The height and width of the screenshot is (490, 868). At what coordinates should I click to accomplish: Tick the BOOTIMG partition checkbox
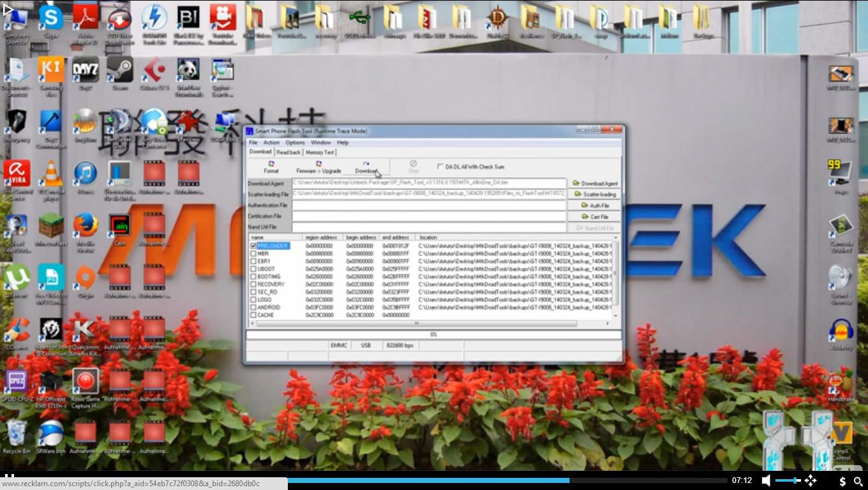point(253,276)
